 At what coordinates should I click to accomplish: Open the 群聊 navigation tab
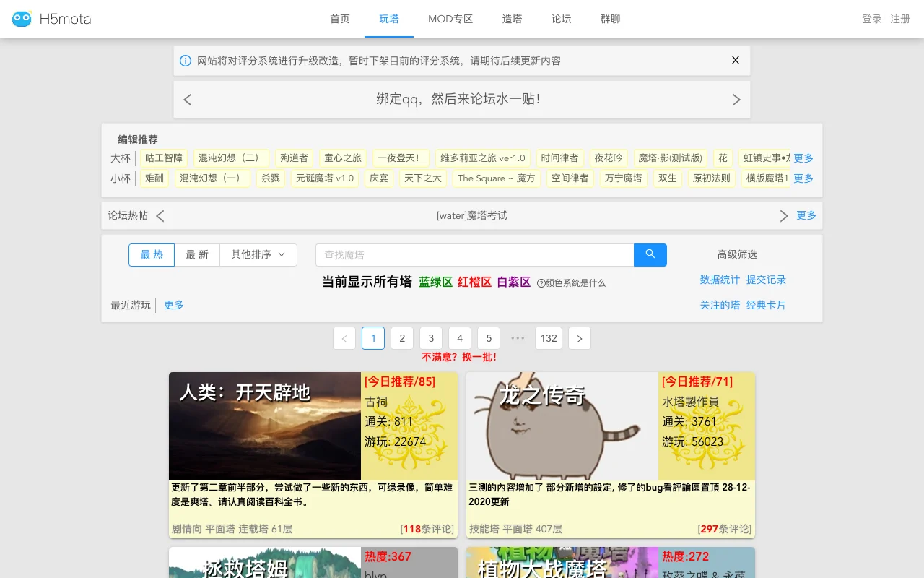tap(610, 19)
